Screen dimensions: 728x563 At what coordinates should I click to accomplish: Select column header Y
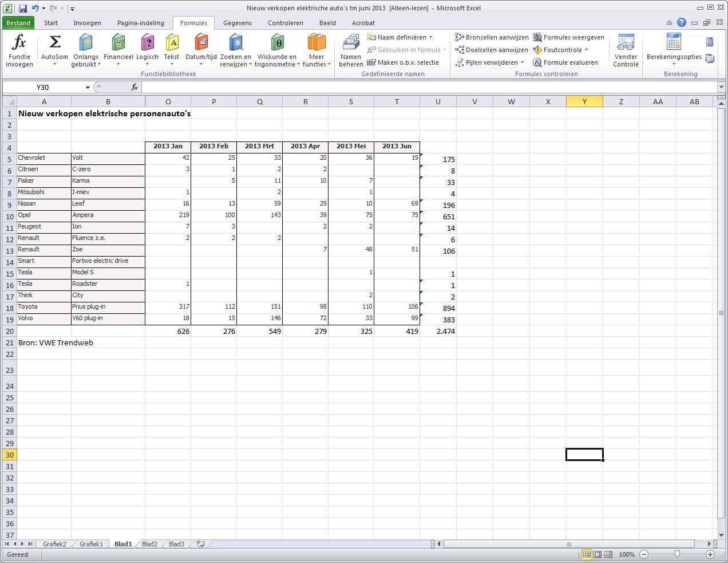(x=584, y=101)
